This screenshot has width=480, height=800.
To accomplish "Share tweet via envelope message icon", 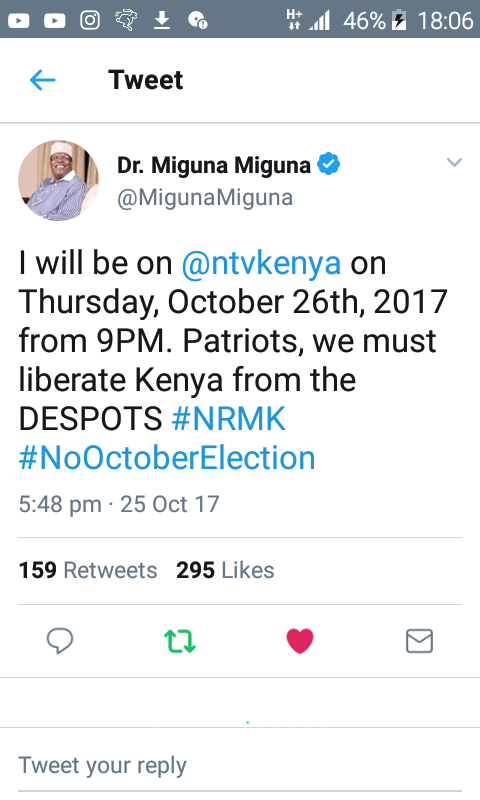I will pyautogui.click(x=419, y=641).
